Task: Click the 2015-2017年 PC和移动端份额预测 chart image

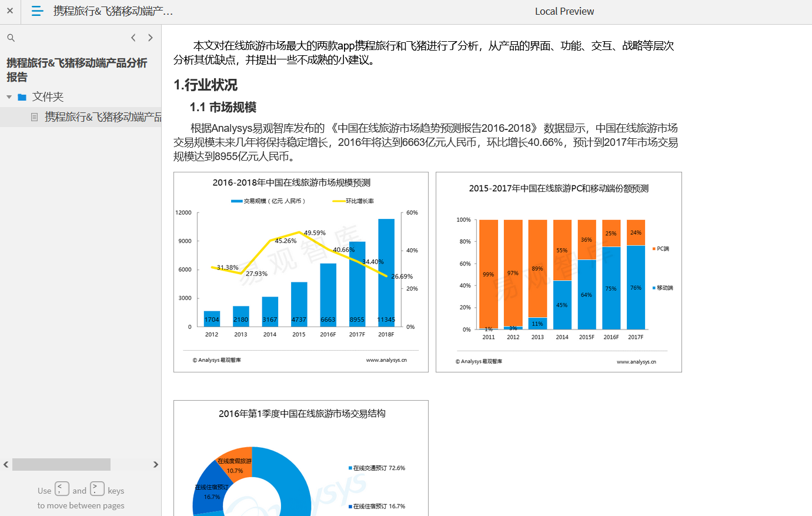Action: tap(559, 272)
